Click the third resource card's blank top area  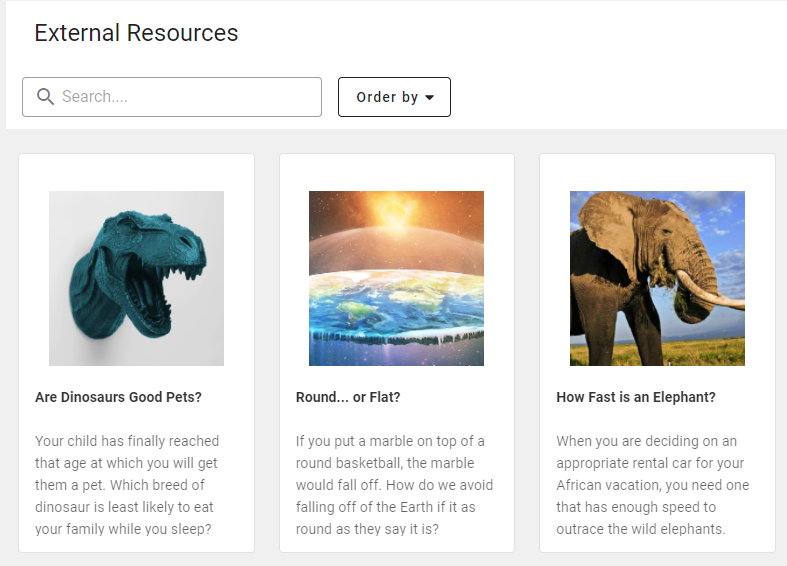657,172
